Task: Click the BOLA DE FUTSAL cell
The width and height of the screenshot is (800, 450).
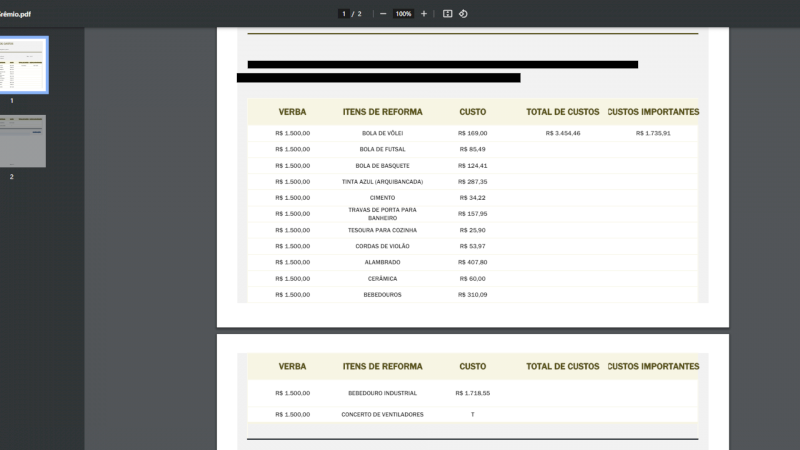Action: pyautogui.click(x=383, y=149)
